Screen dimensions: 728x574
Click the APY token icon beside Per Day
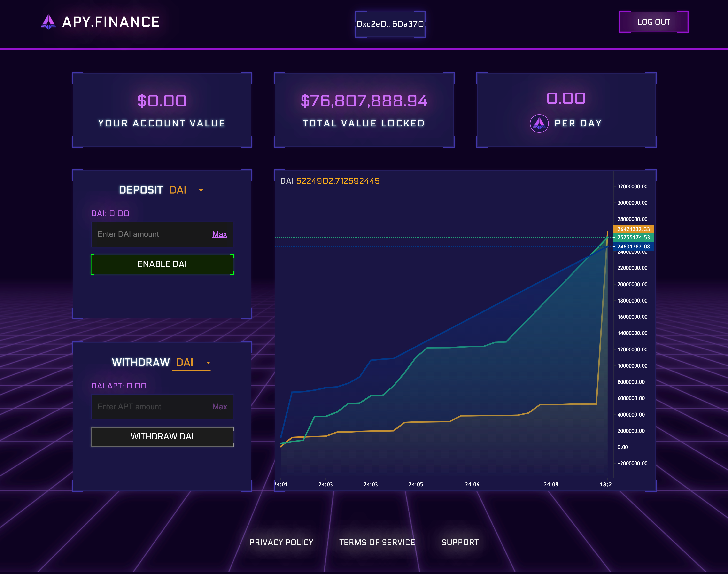click(x=539, y=123)
